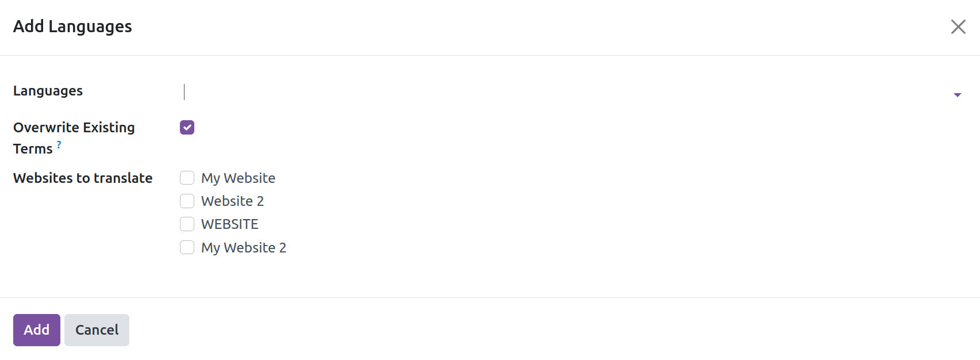Screen dimensions: 980x360
Task: Click the Overwrite Existing Terms help question mark
Action: [59, 144]
